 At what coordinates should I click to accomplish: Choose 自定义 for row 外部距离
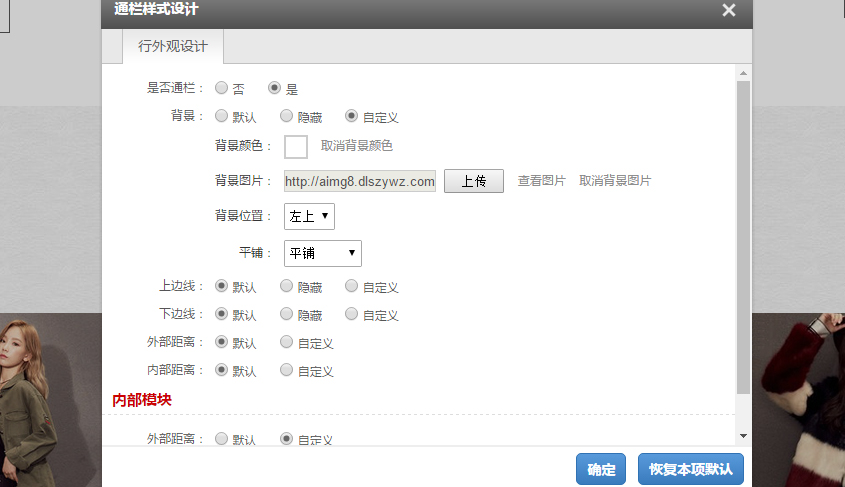click(287, 342)
